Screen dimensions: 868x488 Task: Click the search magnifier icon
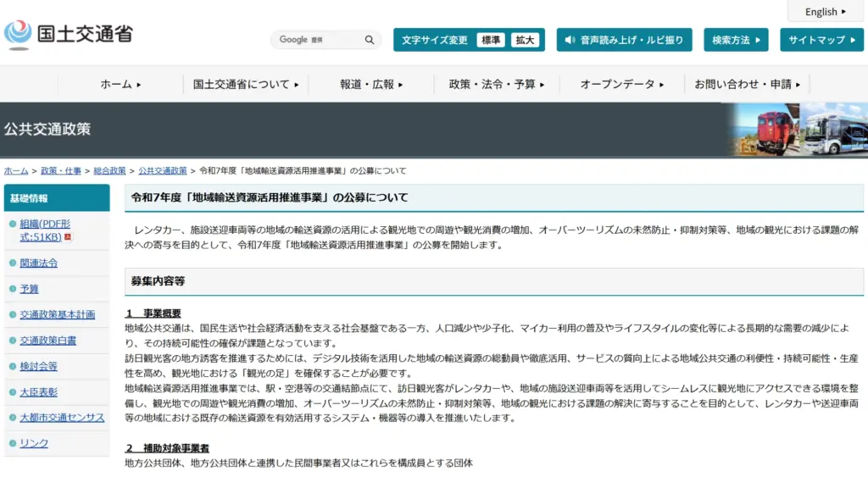click(370, 40)
